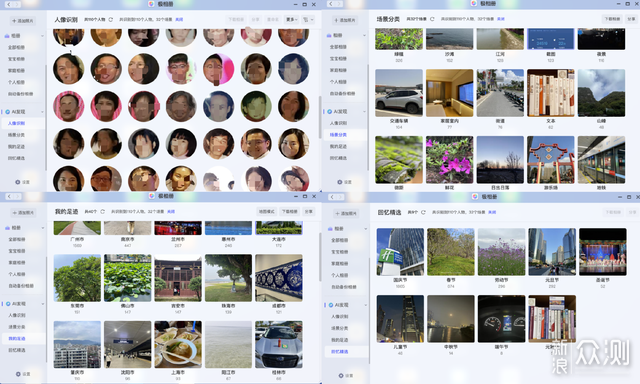640x384 pixels.
Task: Open settings gear in 人像识别 window sidebar
Action: point(18,182)
